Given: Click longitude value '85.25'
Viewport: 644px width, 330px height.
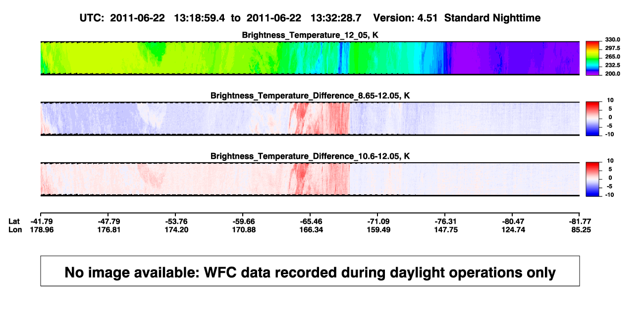Looking at the screenshot, I should [x=581, y=230].
